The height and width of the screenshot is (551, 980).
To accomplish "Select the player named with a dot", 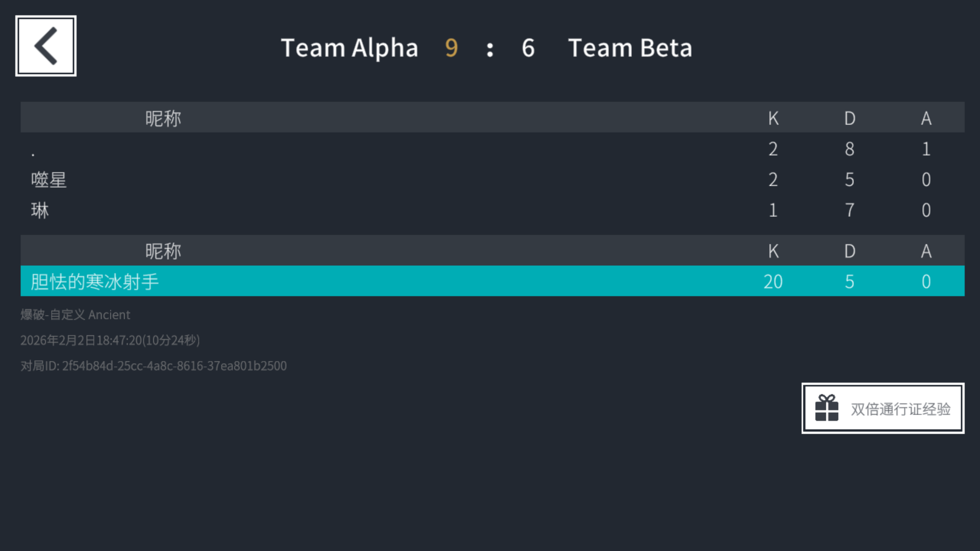I will click(x=33, y=153).
